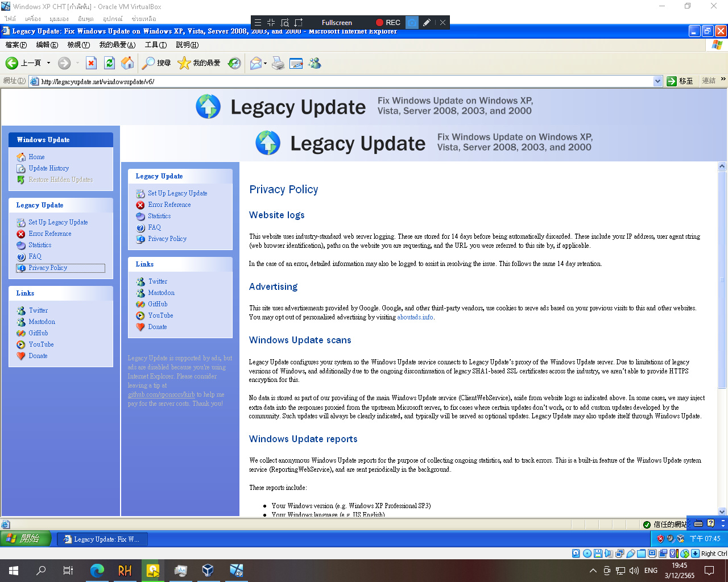Open the recorder bar hamburger menu

tap(258, 23)
